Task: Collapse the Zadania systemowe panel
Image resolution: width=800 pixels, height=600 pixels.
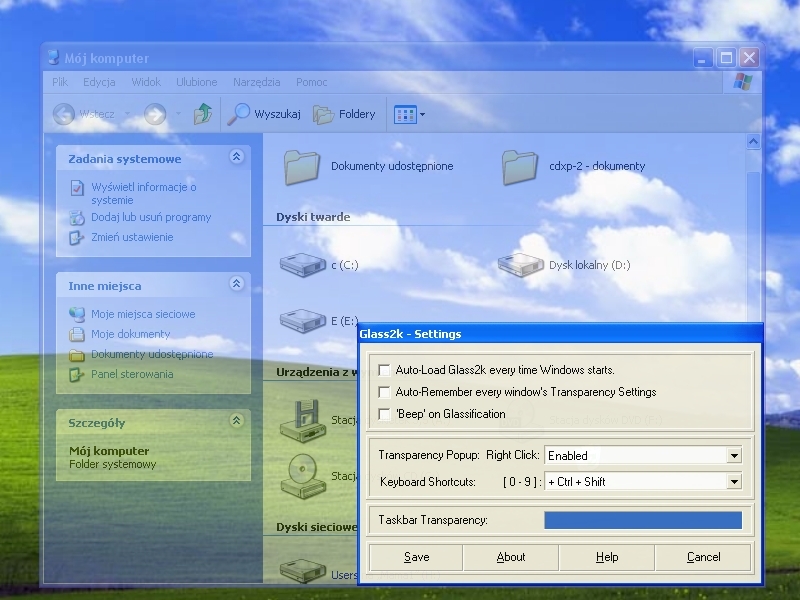Action: tap(236, 157)
